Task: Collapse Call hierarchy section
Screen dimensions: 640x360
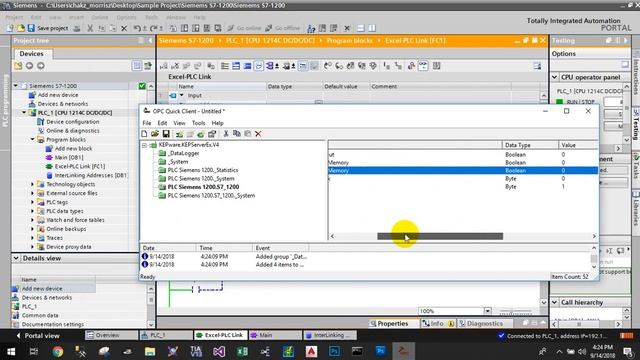Action: pos(555,302)
